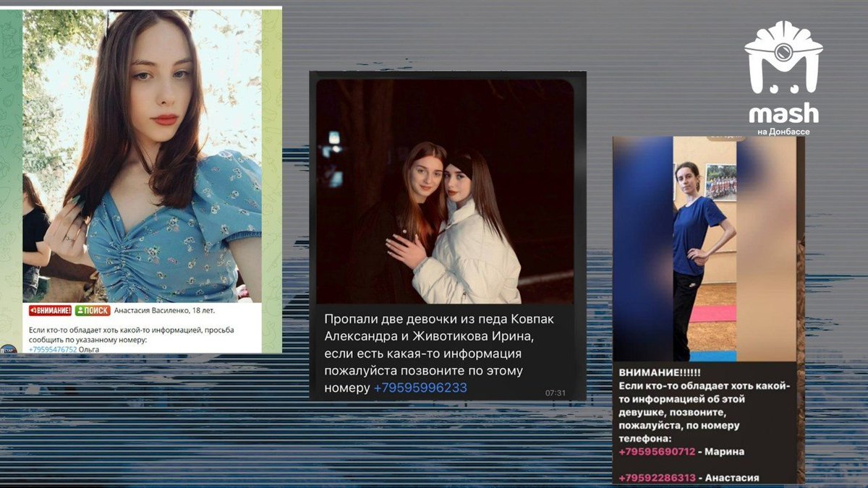The width and height of the screenshot is (868, 488).
Task: Tap phone number +79595996233 in the middle message
Action: pos(420,388)
